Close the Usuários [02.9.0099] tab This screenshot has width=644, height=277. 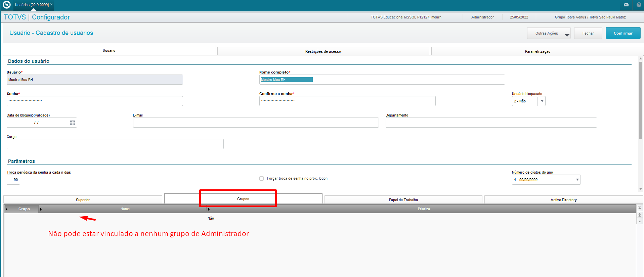(x=51, y=4)
